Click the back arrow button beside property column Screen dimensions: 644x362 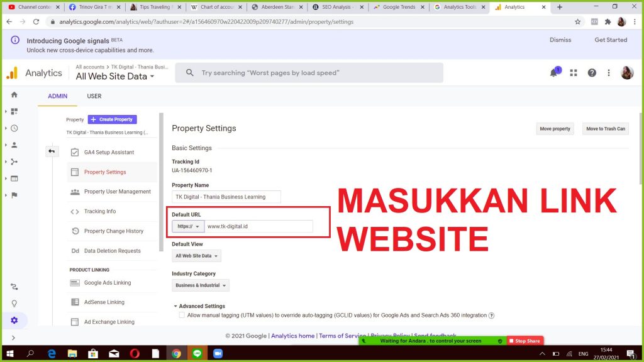coord(52,151)
